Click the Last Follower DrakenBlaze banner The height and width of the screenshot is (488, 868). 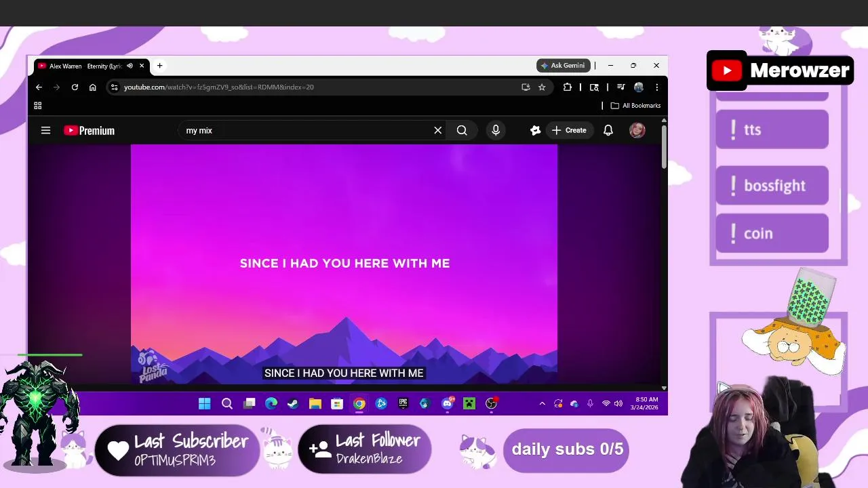pyautogui.click(x=365, y=449)
